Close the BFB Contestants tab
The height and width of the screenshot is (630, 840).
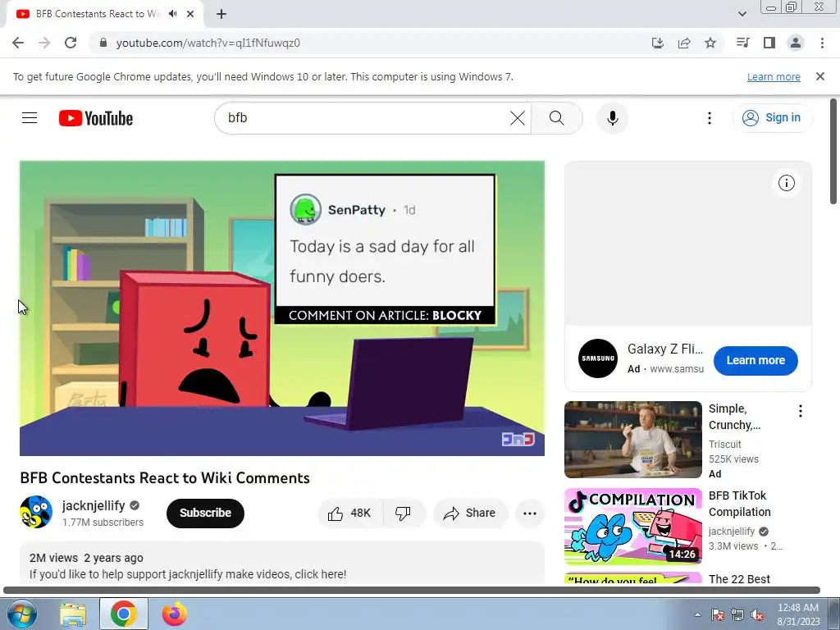[190, 14]
